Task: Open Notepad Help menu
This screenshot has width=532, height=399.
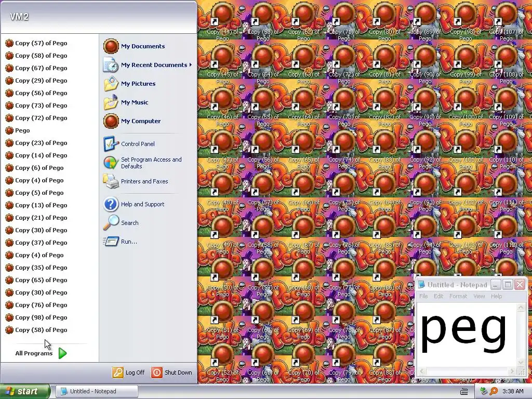Action: click(496, 296)
